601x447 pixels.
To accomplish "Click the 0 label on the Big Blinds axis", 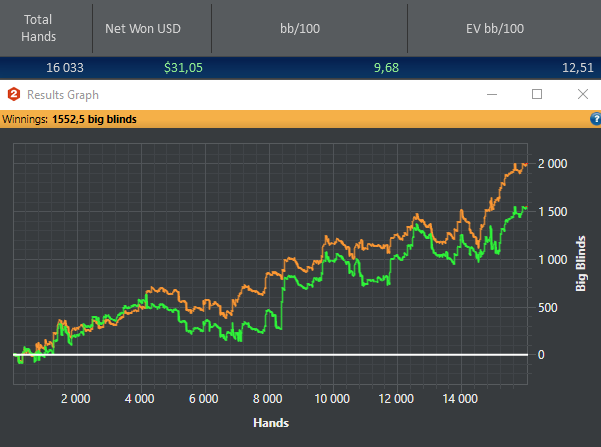I will tap(541, 355).
